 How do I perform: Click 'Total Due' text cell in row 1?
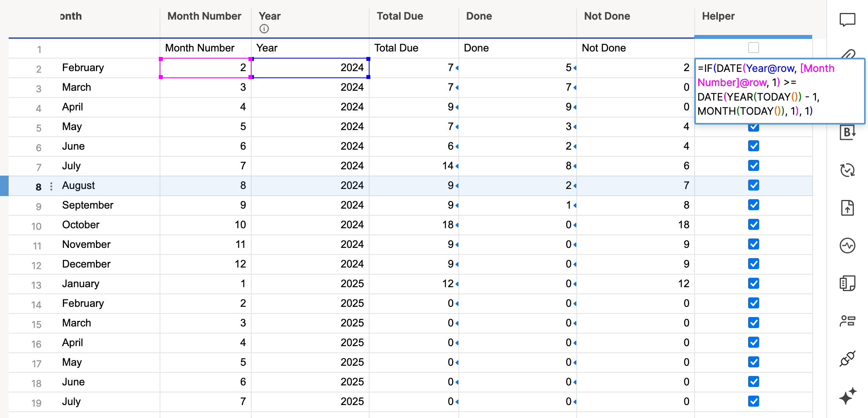[x=396, y=48]
